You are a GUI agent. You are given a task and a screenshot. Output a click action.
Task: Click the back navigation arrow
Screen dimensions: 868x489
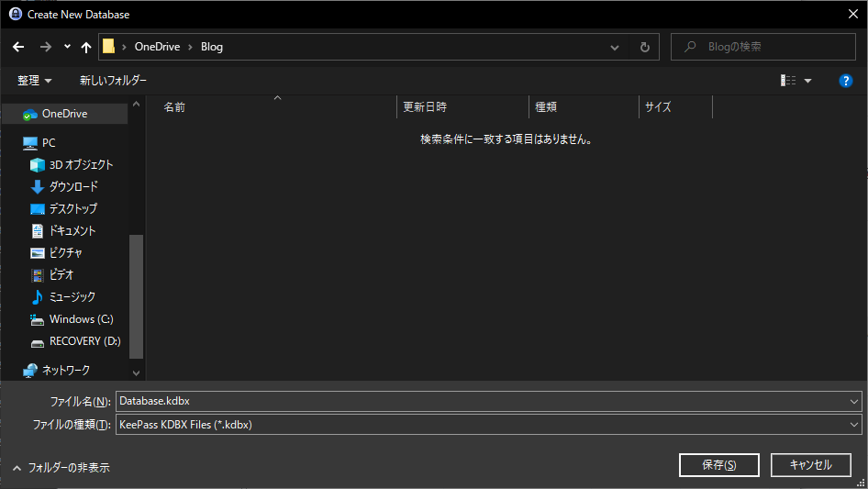pyautogui.click(x=18, y=47)
